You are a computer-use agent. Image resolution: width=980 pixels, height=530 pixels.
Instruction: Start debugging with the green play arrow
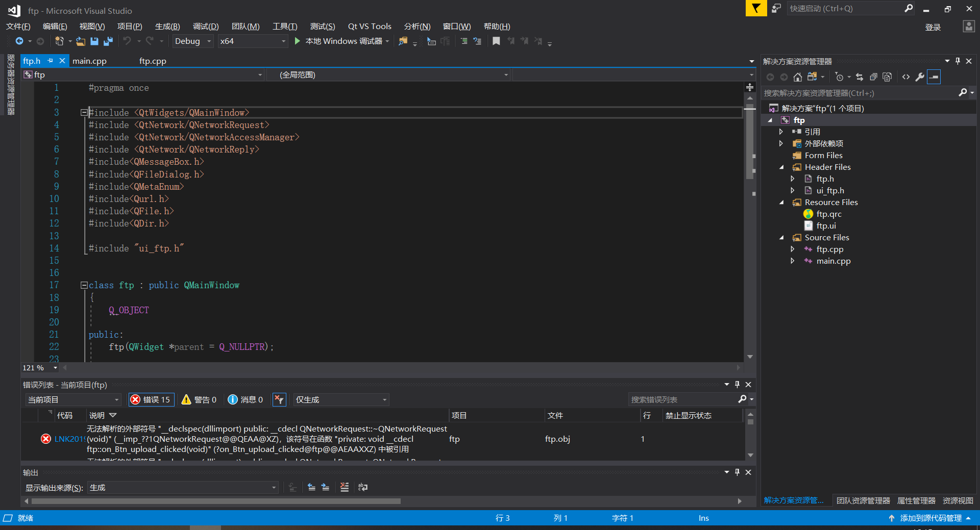pyautogui.click(x=298, y=41)
